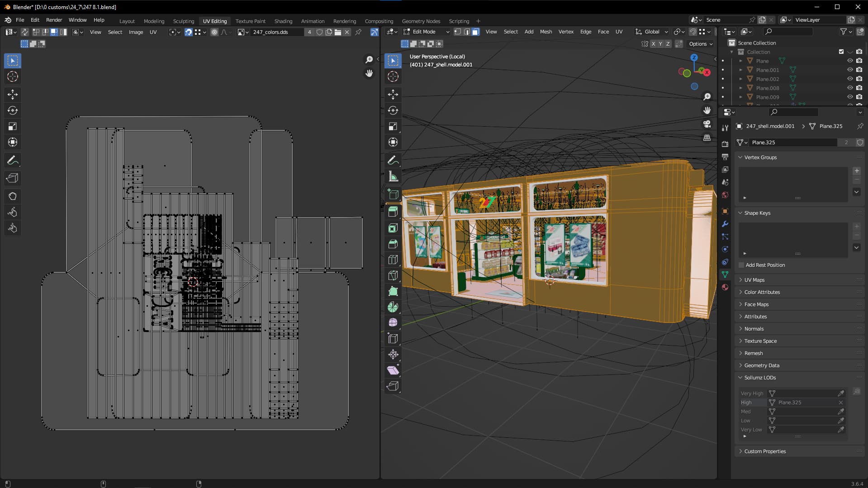This screenshot has width=868, height=488.
Task: Toggle camera view icon in viewport
Action: tap(707, 124)
